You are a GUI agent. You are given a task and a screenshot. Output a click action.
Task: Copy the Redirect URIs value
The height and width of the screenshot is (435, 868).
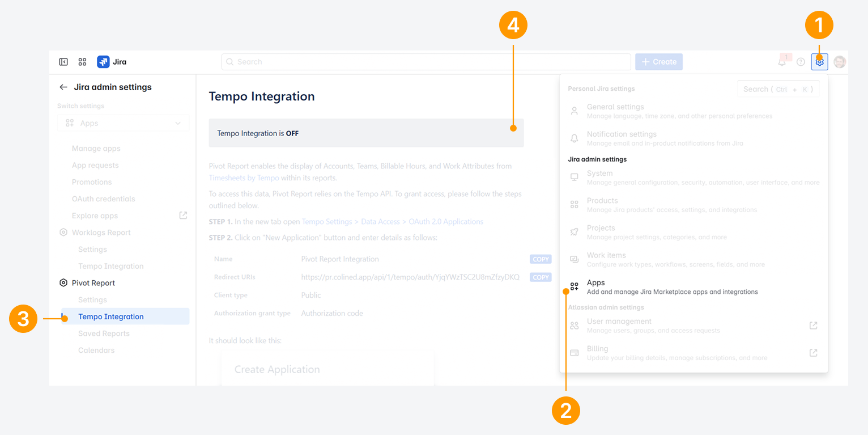pos(541,277)
